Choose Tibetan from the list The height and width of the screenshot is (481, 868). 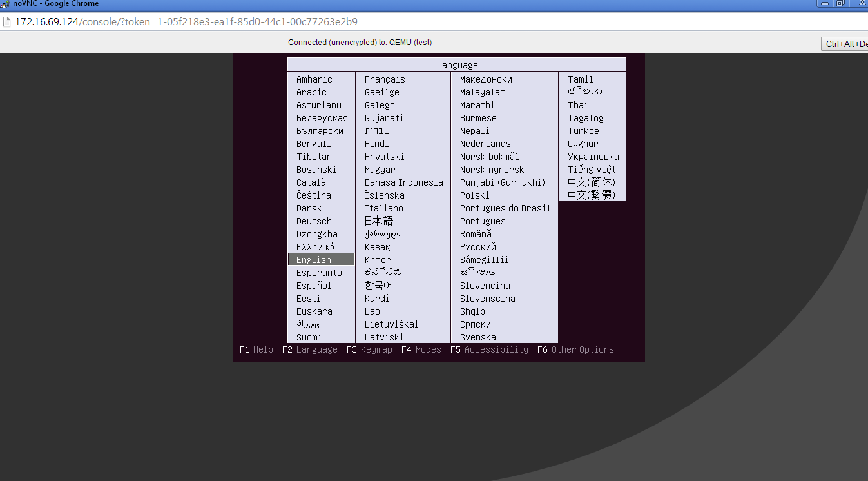[x=314, y=157]
